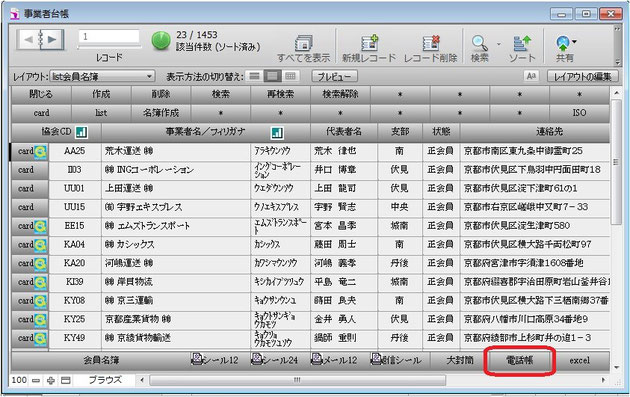Toggle the status toolbar icon at bottom
This screenshot has height=397, width=630.
tap(65, 380)
